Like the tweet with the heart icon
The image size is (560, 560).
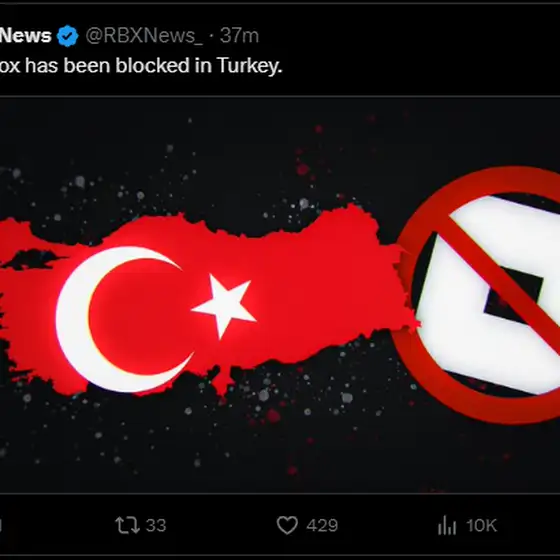tap(287, 525)
